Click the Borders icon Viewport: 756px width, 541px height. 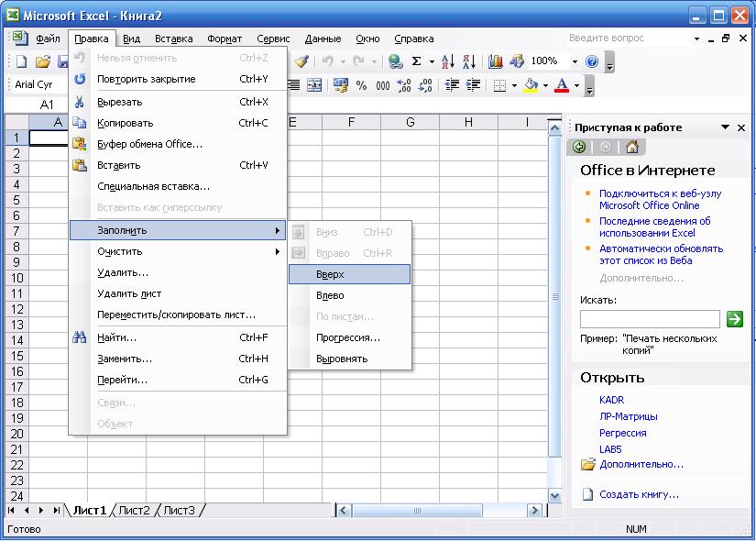point(500,86)
